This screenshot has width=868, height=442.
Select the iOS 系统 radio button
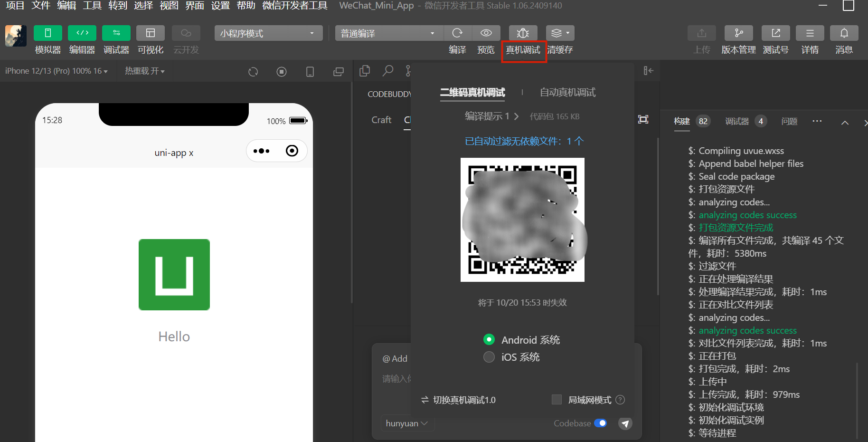coord(489,356)
